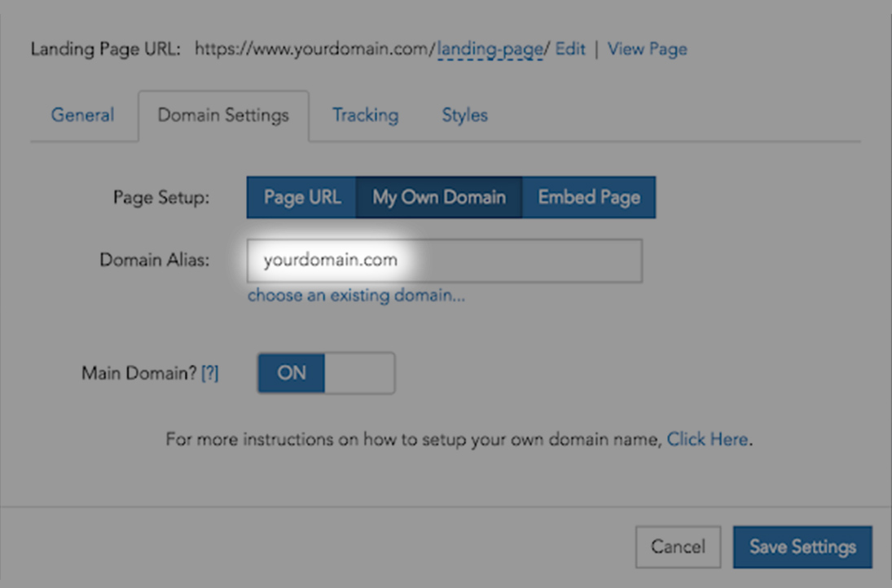
Task: Switch Page Setup to Embed Page
Action: (x=588, y=197)
